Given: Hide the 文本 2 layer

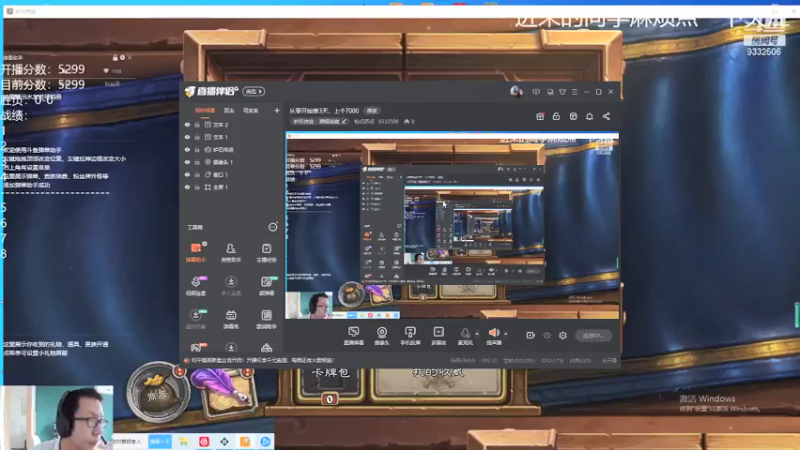Looking at the screenshot, I should point(187,124).
